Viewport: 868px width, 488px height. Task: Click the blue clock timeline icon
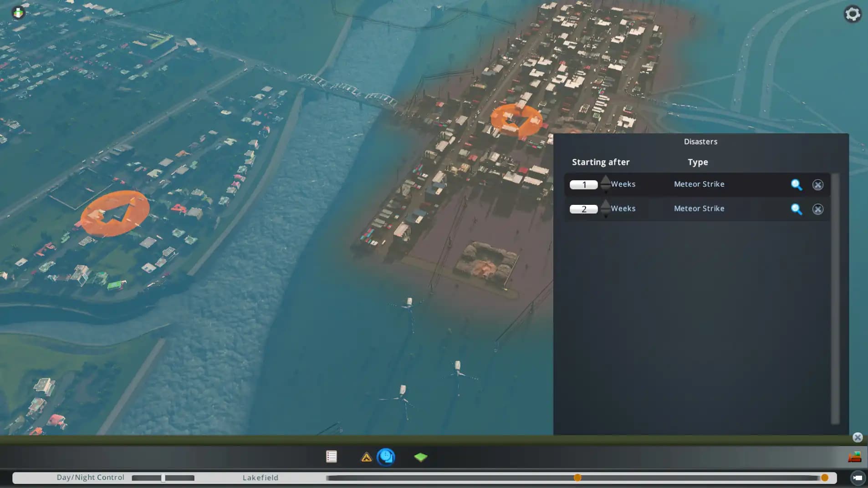(x=386, y=457)
